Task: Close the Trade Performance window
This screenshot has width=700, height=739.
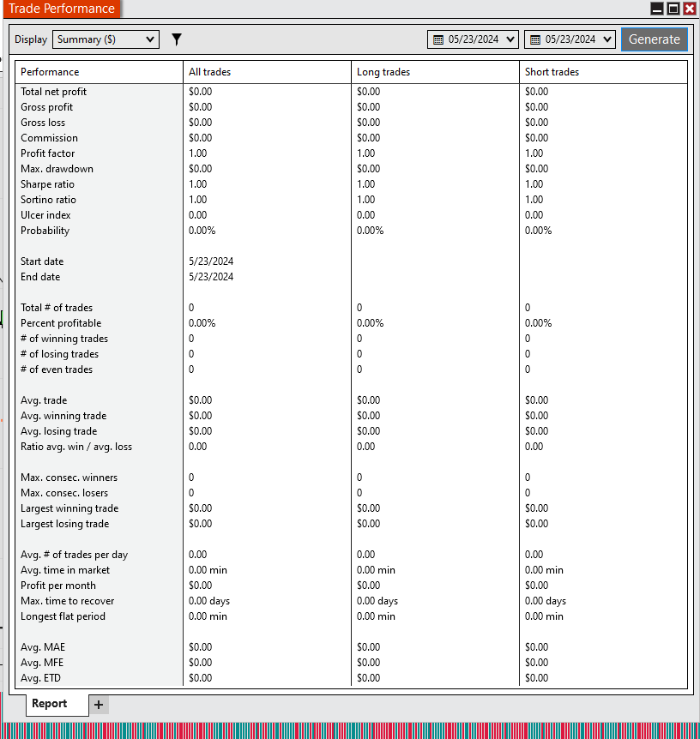Action: coord(689,9)
